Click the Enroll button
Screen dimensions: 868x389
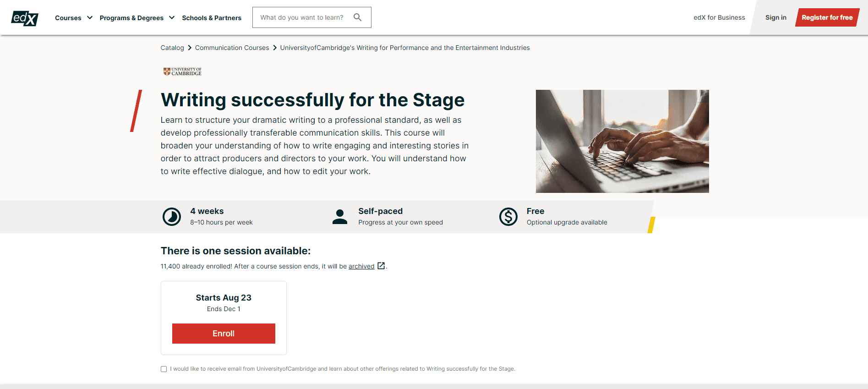pyautogui.click(x=224, y=333)
